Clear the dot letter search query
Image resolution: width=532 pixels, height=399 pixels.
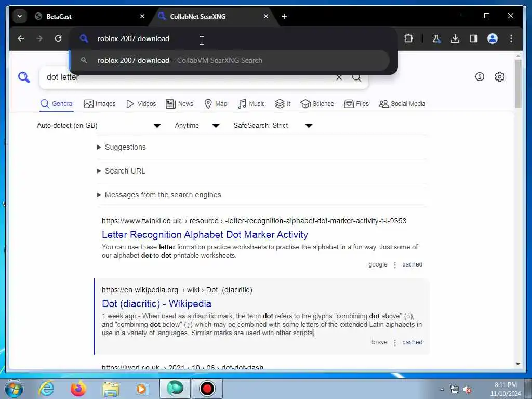339,77
